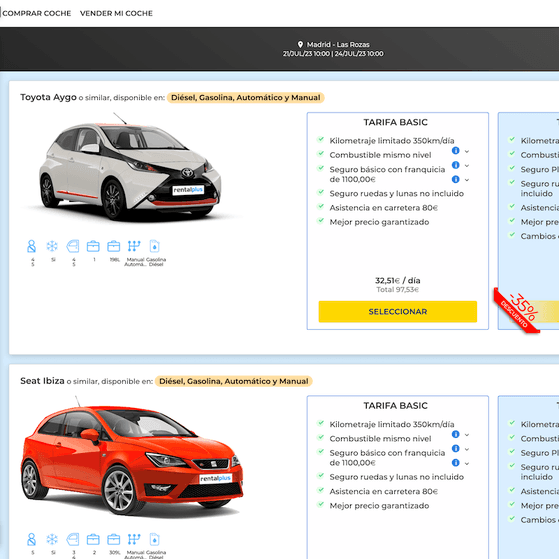The height and width of the screenshot is (559, 559).
Task: Click the Seat Ibiza suitcase icon labeled 2
Action: tap(93, 539)
